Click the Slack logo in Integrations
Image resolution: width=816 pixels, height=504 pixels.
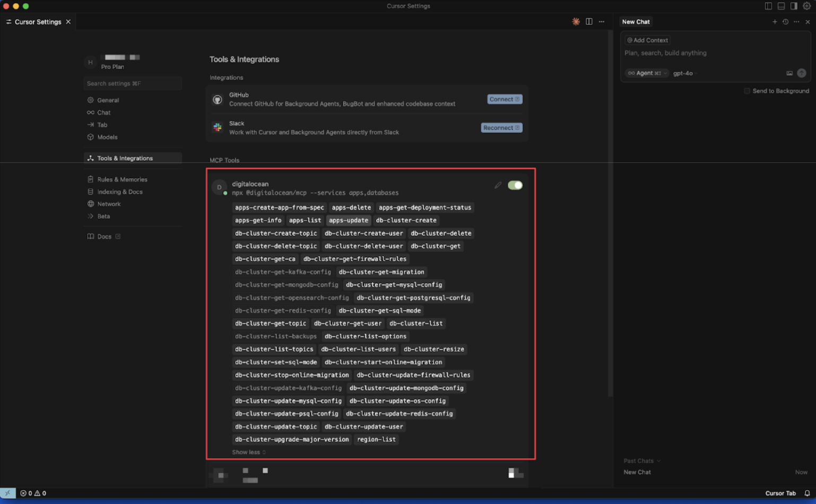tap(218, 127)
